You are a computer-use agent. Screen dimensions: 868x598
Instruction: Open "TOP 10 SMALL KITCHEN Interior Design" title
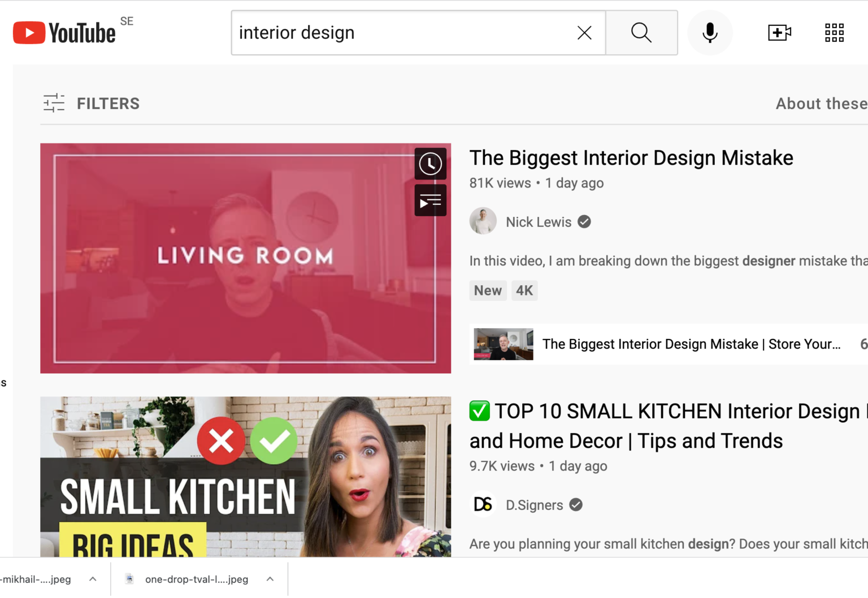pos(669,426)
